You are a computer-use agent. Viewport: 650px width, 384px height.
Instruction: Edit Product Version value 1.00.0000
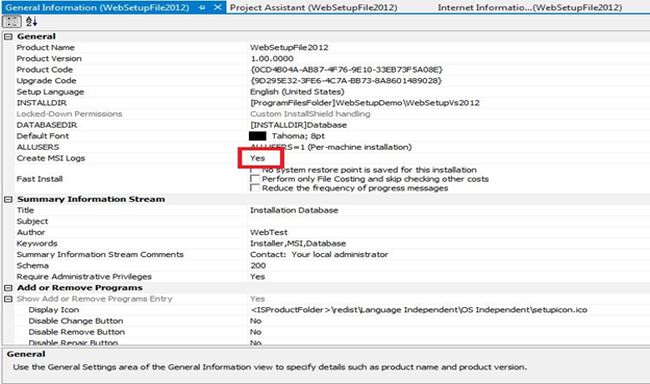[272, 58]
